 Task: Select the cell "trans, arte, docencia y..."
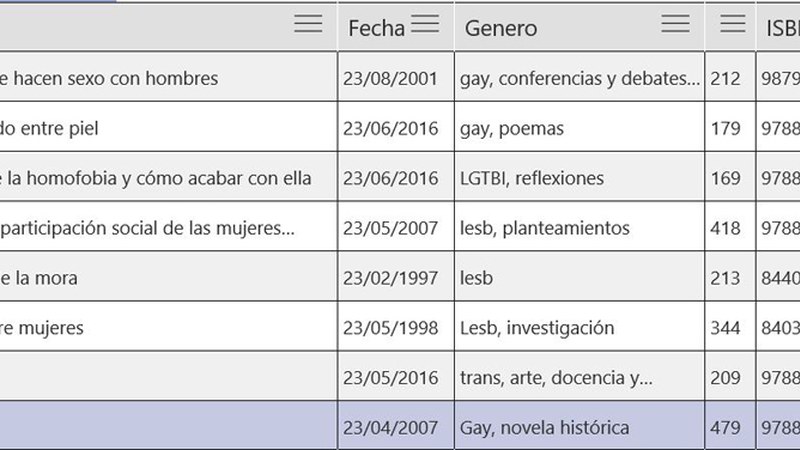click(x=556, y=378)
